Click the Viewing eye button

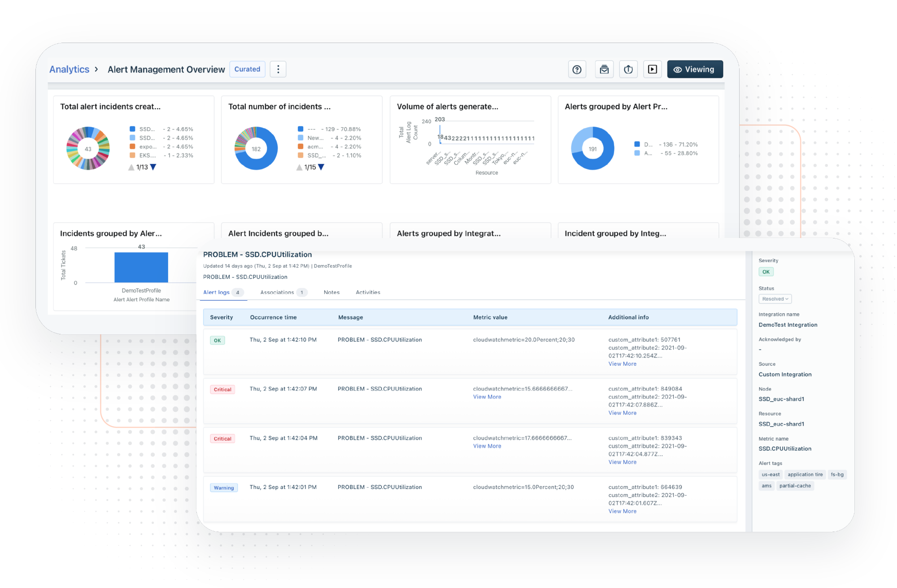(694, 69)
